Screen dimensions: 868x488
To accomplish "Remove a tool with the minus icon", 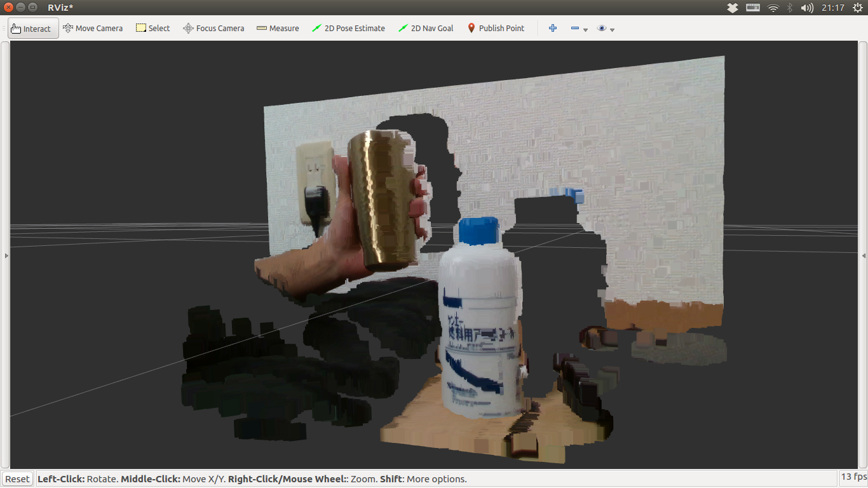I will [x=574, y=28].
